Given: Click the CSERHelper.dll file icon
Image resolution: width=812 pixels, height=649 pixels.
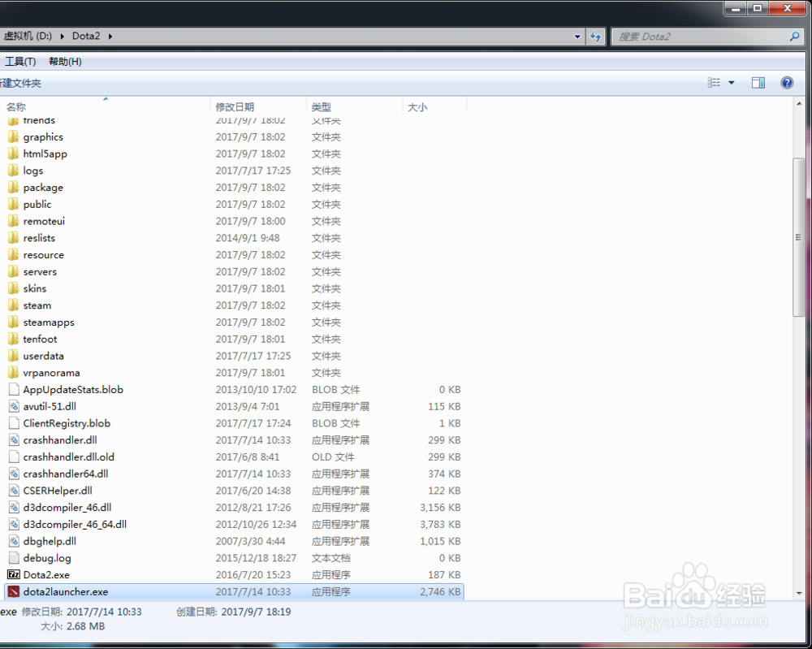Looking at the screenshot, I should pos(14,491).
